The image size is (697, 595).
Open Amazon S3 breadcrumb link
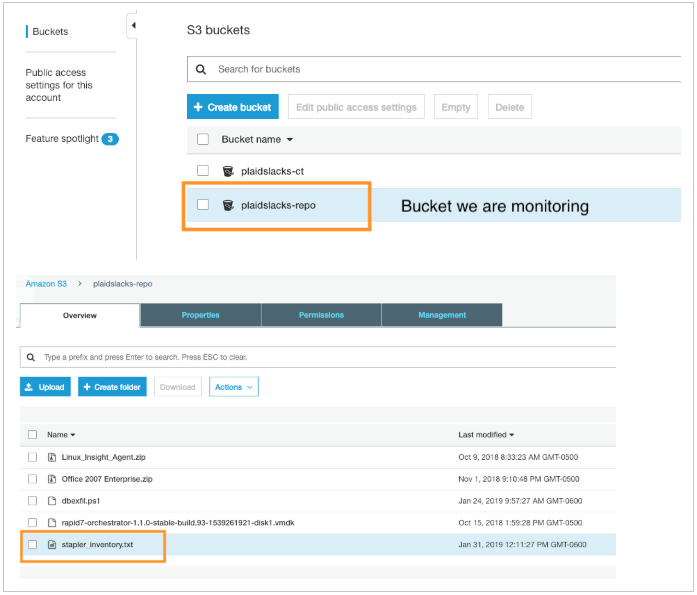point(46,284)
